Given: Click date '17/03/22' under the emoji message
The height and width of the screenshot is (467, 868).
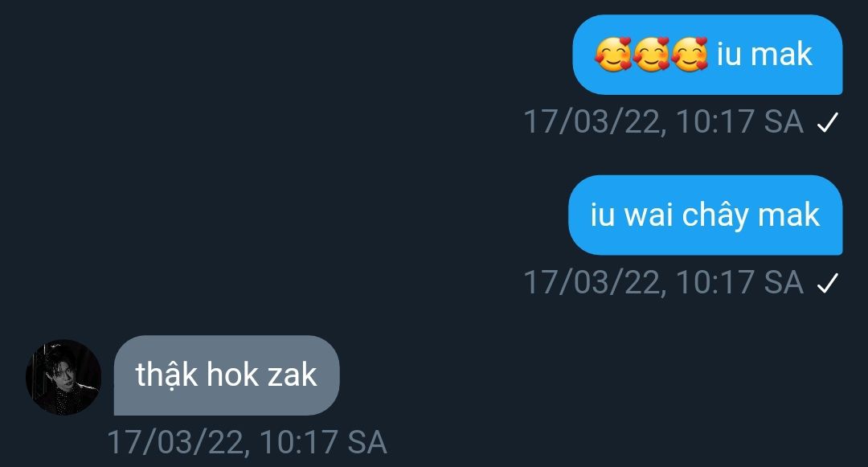Looking at the screenshot, I should pyautogui.click(x=592, y=121).
